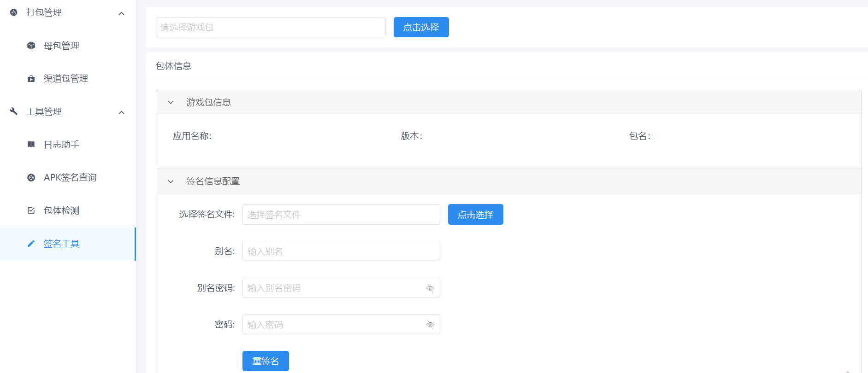The height and width of the screenshot is (373, 868).
Task: Open the 日志助手 menu item
Action: [61, 145]
